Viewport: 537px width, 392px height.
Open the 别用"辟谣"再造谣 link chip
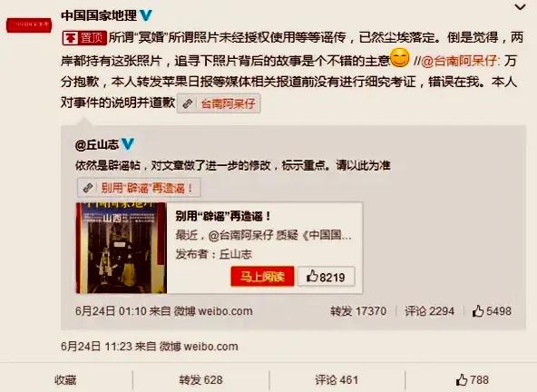139,188
